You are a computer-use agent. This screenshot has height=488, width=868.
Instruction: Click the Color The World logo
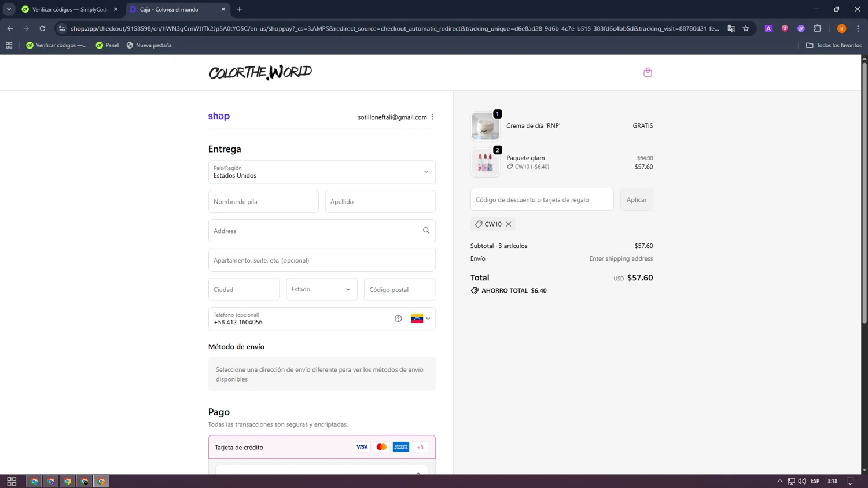(260, 72)
